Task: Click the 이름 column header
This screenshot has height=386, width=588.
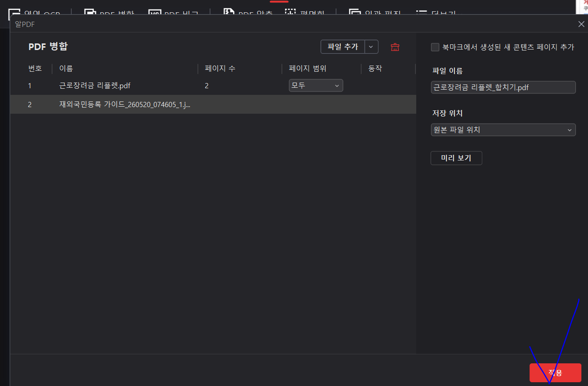Action: [x=66, y=68]
